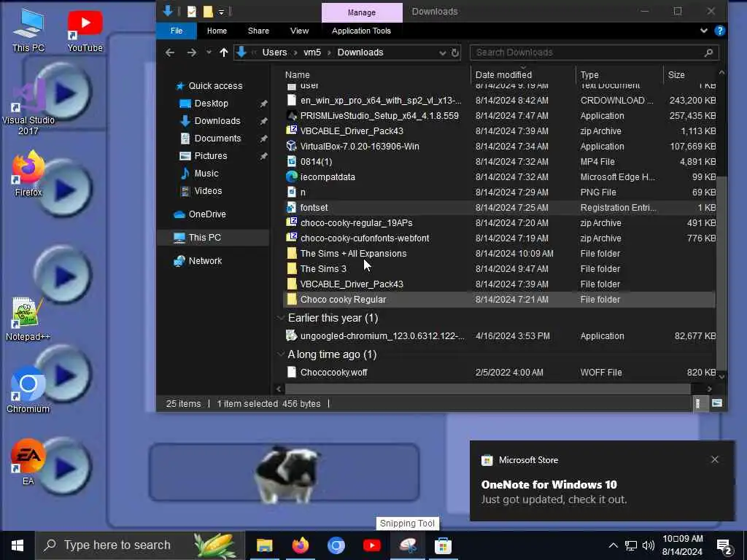
Task: Open Videos in navigation pane
Action: pos(208,191)
